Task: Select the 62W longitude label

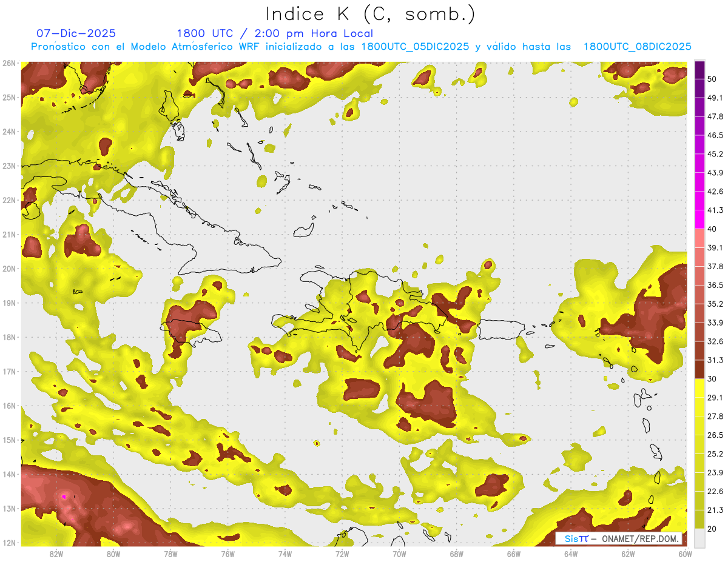Action: pyautogui.click(x=628, y=554)
